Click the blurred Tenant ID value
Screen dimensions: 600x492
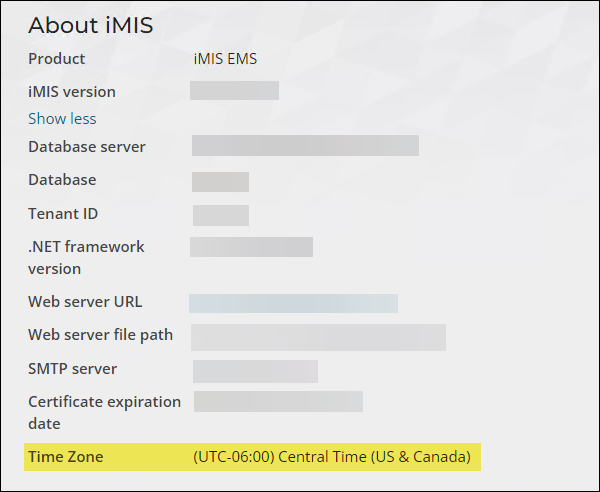[221, 215]
